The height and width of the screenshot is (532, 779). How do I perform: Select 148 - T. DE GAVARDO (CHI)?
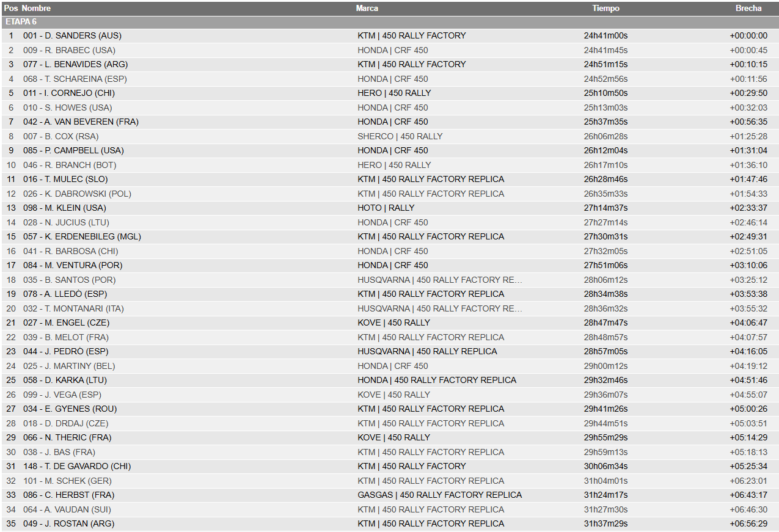coord(77,467)
